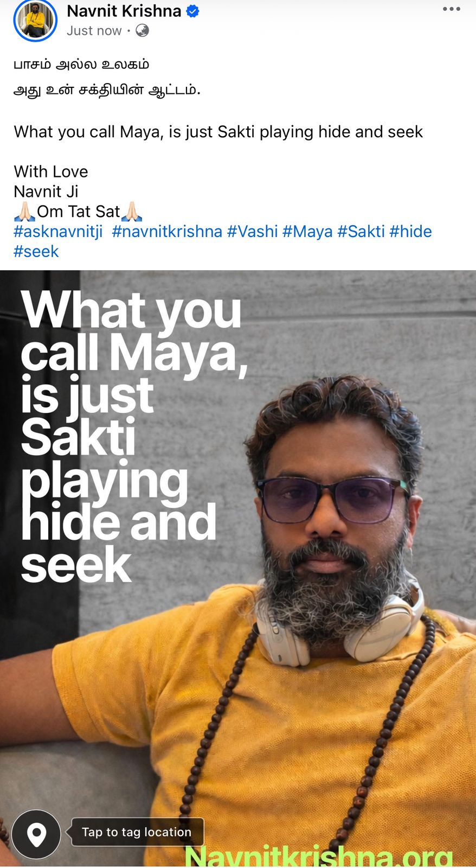Tap the #seek hashtag
The image size is (476, 868).
pyautogui.click(x=36, y=252)
